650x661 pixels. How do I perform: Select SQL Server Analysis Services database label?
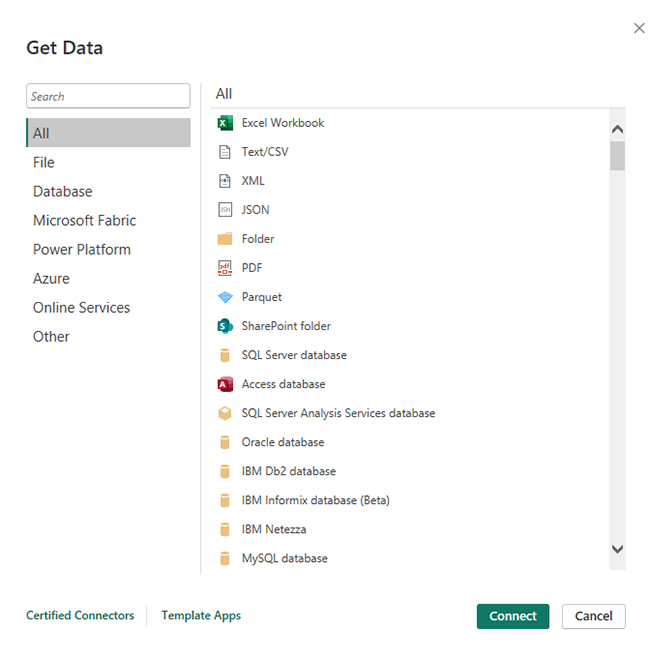pyautogui.click(x=338, y=413)
